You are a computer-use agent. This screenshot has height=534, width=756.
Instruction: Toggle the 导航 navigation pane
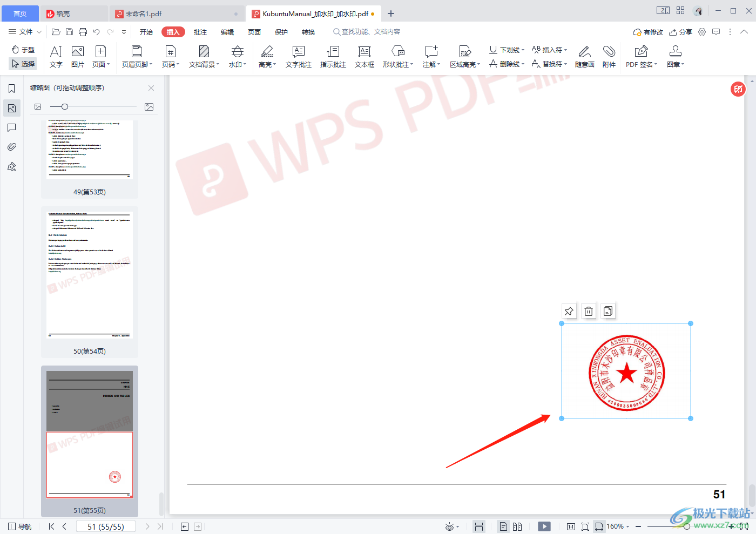pos(20,526)
